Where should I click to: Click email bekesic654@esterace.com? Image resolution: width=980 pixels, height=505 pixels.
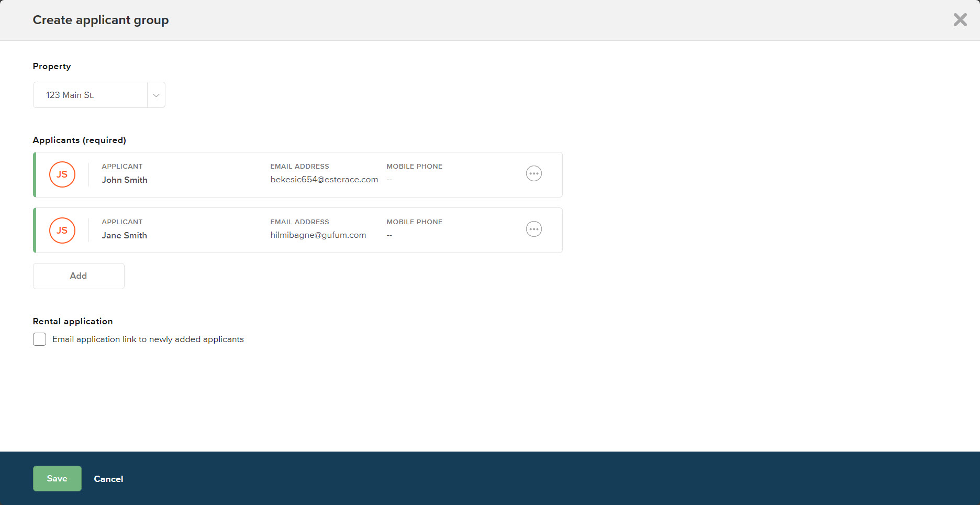pos(324,179)
